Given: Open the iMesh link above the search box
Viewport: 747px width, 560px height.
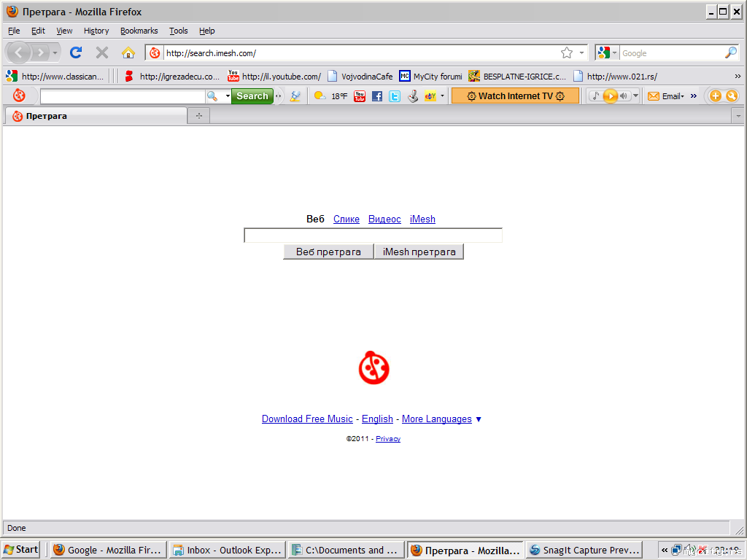Looking at the screenshot, I should [422, 219].
